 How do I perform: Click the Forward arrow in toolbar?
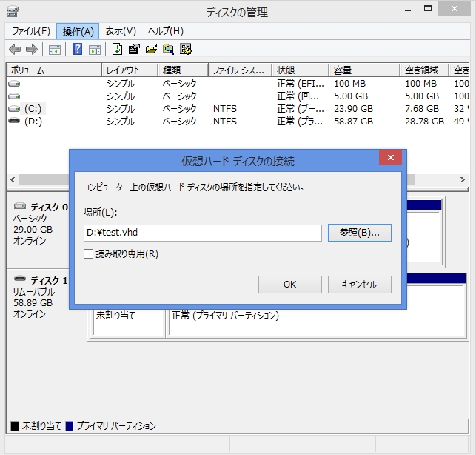[x=32, y=50]
